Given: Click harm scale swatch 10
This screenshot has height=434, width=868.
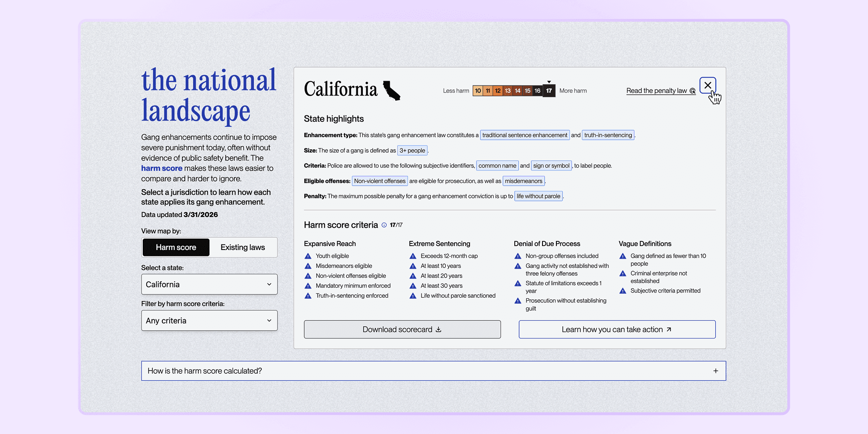Looking at the screenshot, I should click(478, 91).
